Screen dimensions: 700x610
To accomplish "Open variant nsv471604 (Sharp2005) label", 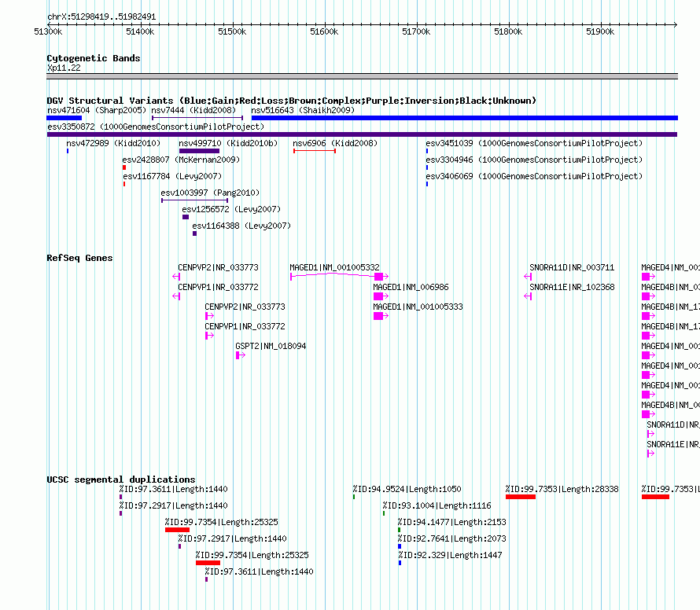I will tap(97, 110).
